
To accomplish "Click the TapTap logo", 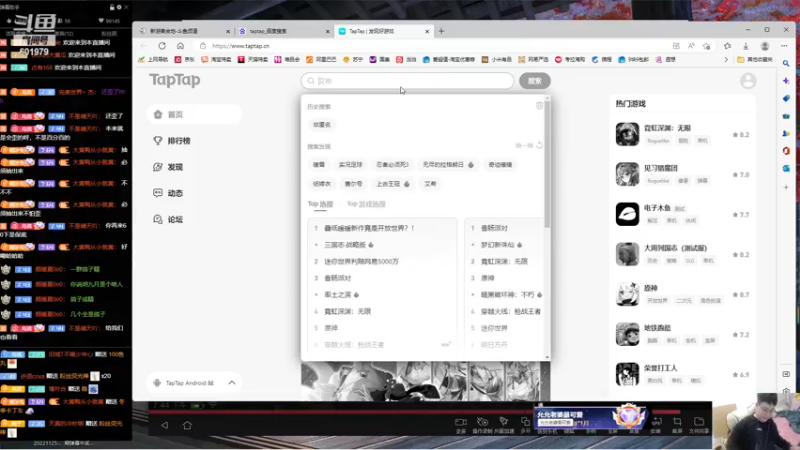I will click(x=174, y=80).
